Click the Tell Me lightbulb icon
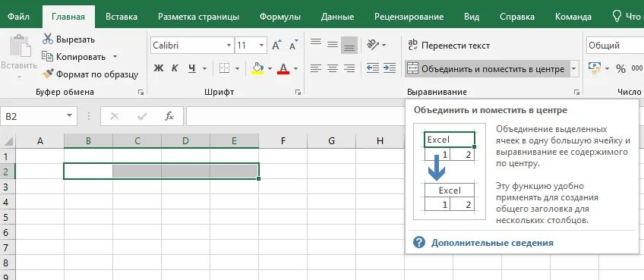Image resolution: width=644 pixels, height=280 pixels. coord(617,16)
